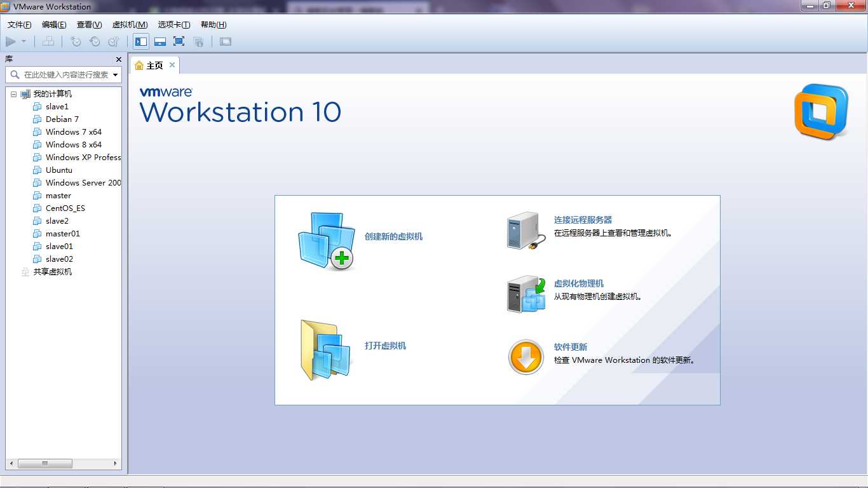Click the home icon on 主页 tab
This screenshot has height=488, width=868.
coord(139,65)
